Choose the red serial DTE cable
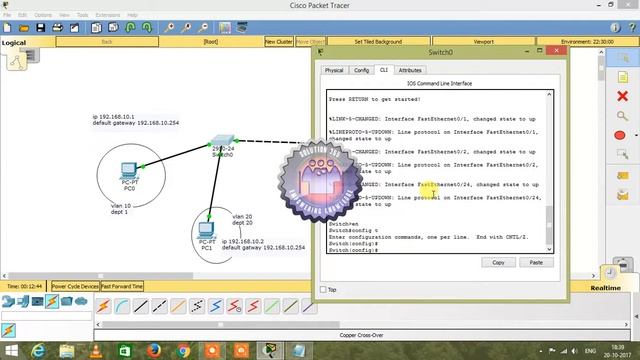 pos(253,306)
